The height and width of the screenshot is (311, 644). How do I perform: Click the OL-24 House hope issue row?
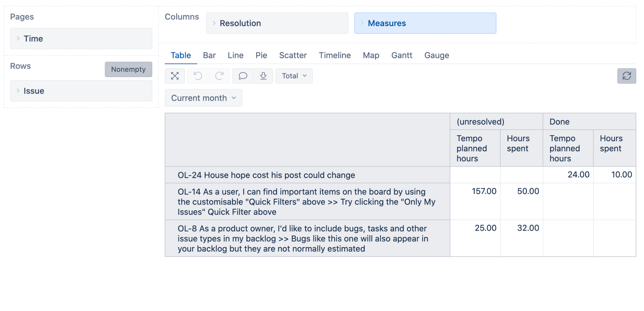pyautogui.click(x=266, y=175)
